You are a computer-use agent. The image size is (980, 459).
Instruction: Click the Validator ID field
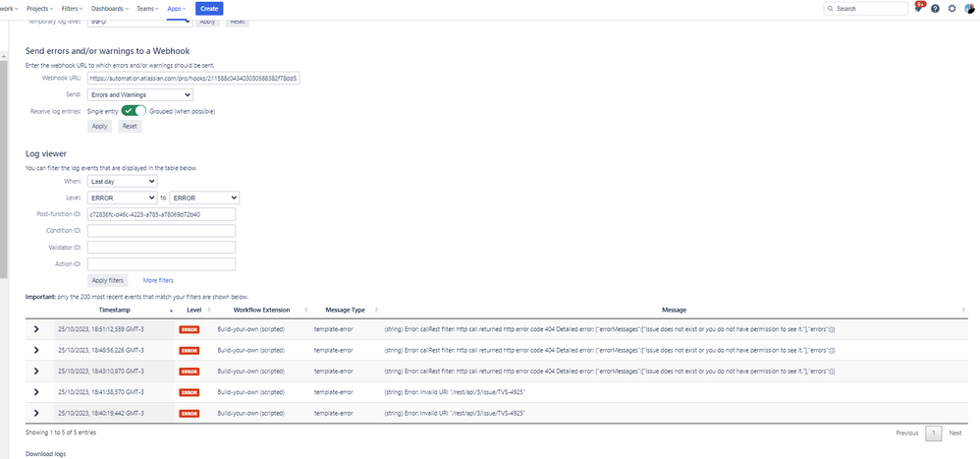[161, 248]
